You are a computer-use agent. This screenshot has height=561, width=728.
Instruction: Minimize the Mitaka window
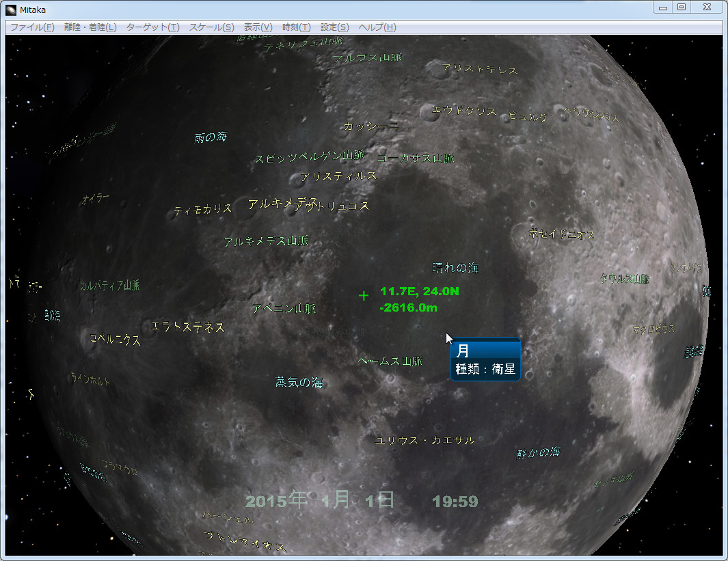pyautogui.click(x=663, y=8)
